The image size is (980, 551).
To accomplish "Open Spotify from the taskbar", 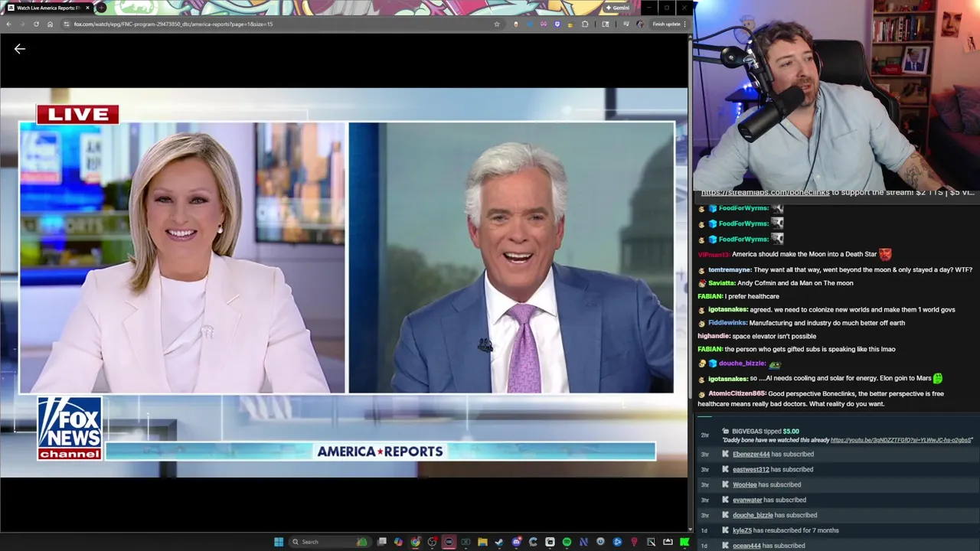I will (x=567, y=542).
